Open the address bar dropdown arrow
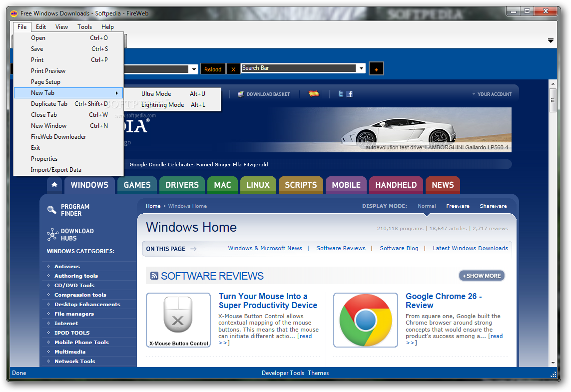This screenshot has height=392, width=571. click(x=194, y=69)
